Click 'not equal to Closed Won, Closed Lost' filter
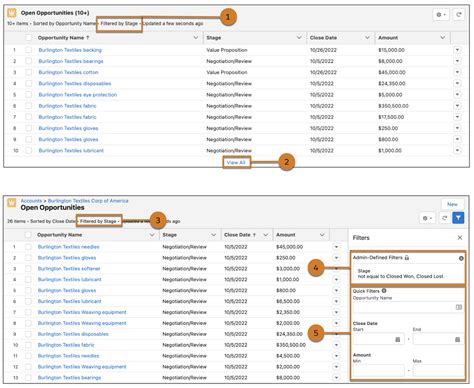Viewport: 474px width, 388px height. pos(400,276)
